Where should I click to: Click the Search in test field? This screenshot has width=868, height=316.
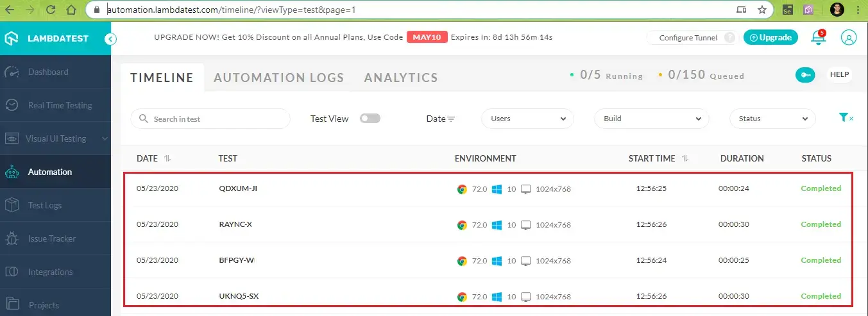[x=210, y=119]
